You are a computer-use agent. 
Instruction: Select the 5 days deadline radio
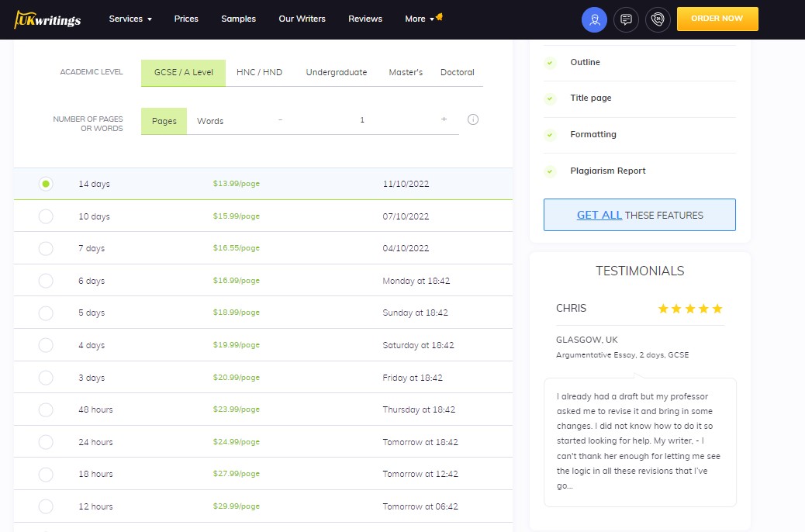point(46,313)
